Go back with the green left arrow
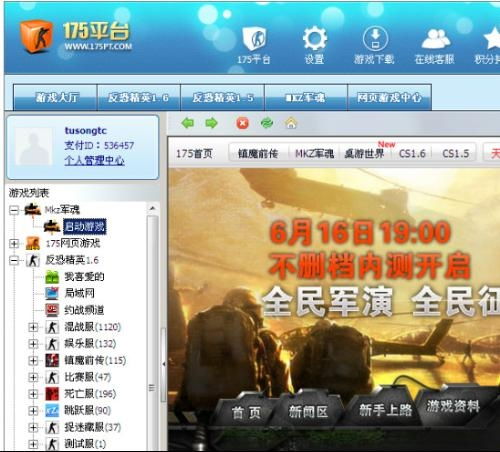Viewport: 500px width, 452px height. pyautogui.click(x=188, y=123)
